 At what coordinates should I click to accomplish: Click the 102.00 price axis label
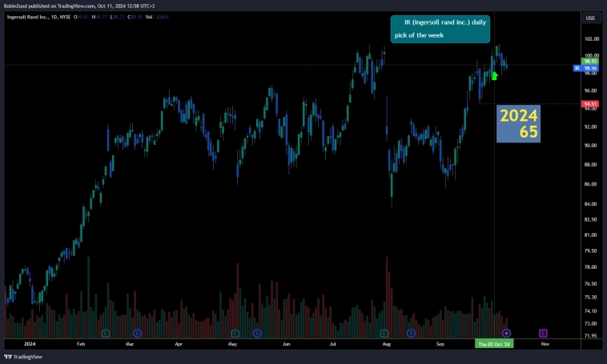[x=592, y=38]
